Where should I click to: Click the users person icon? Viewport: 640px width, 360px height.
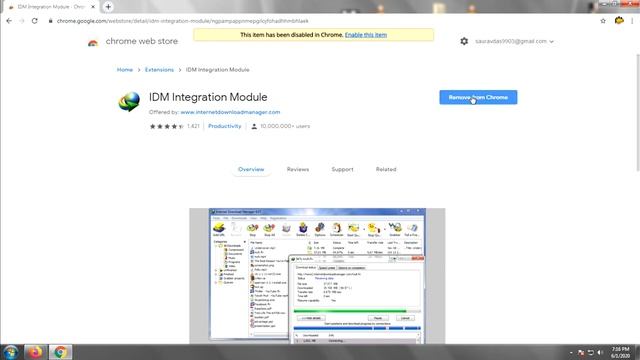[x=254, y=127]
